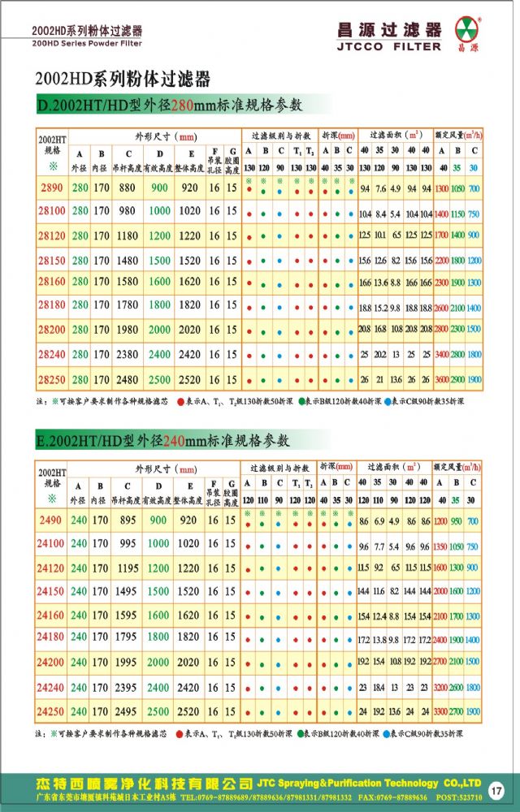The height and width of the screenshot is (812, 520).
Task: Select model number 24240
Action: click(x=50, y=688)
